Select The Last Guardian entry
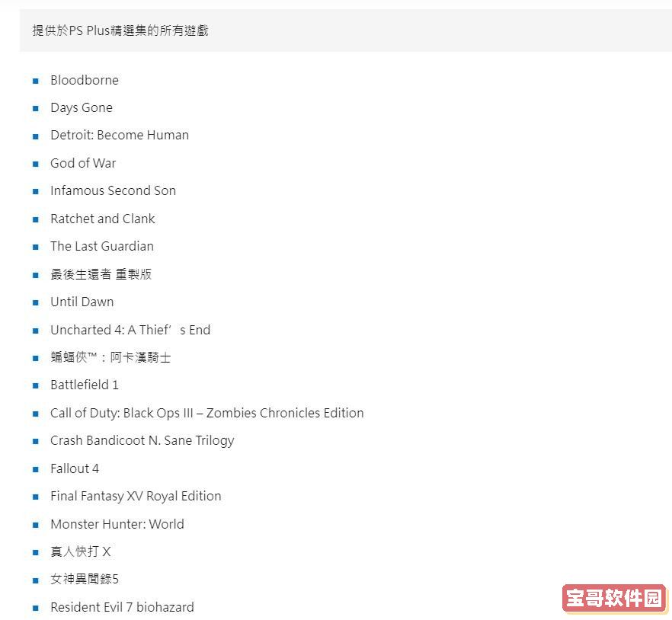The image size is (672, 620). [x=102, y=246]
